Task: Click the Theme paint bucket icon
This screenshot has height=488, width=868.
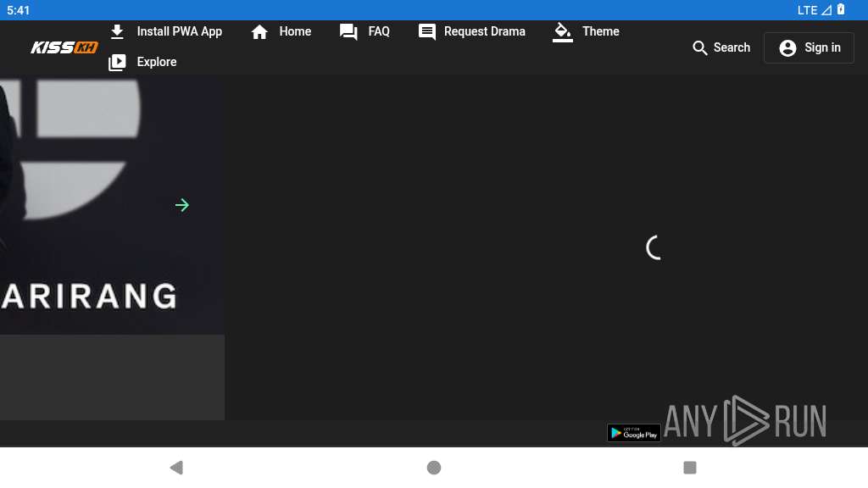Action: coord(563,32)
